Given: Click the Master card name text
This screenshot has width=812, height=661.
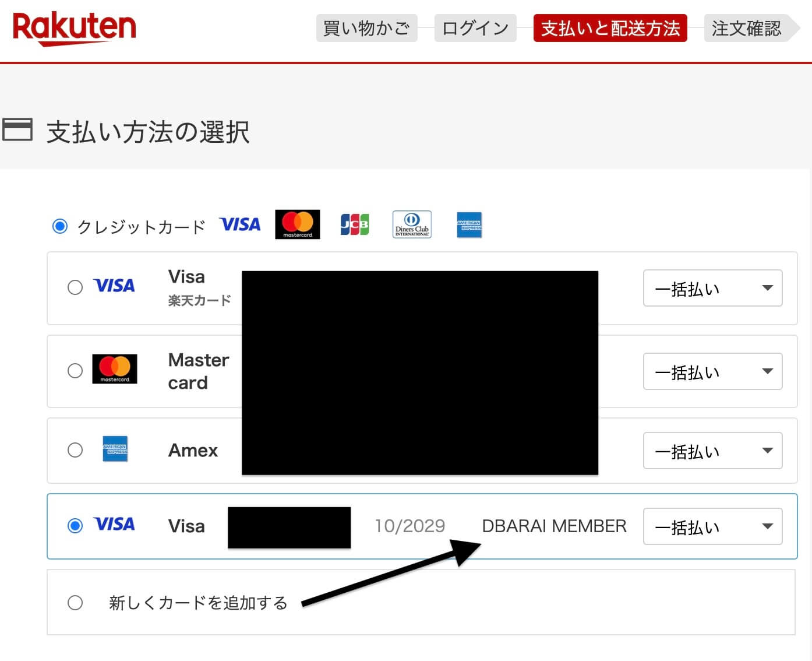Looking at the screenshot, I should click(x=199, y=371).
